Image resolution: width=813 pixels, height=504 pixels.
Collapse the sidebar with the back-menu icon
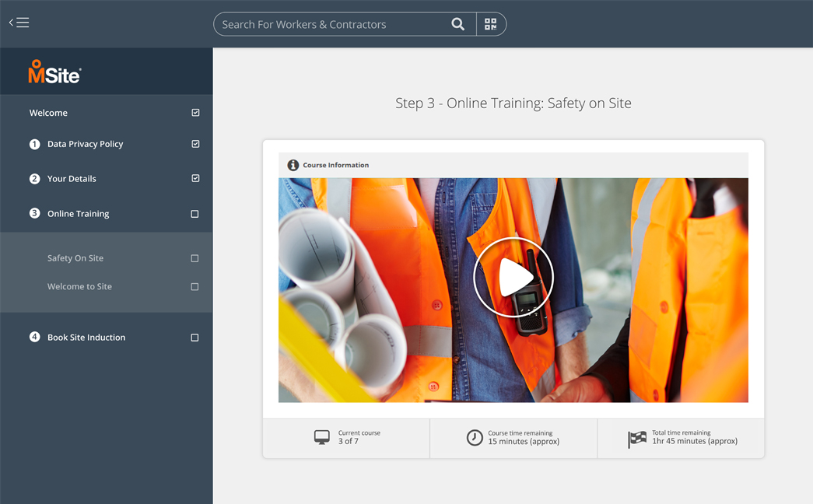pos(19,23)
